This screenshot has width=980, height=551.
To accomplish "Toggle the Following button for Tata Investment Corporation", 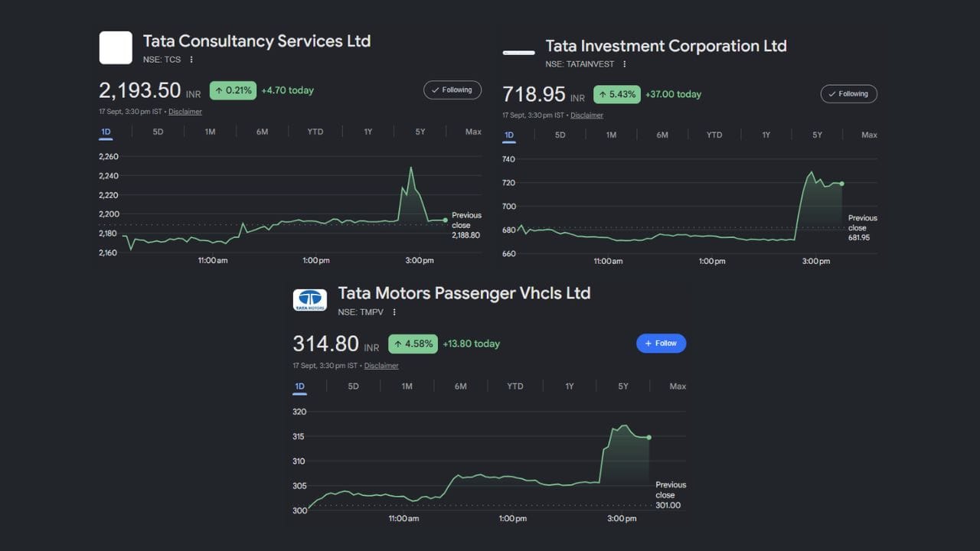I will click(848, 94).
